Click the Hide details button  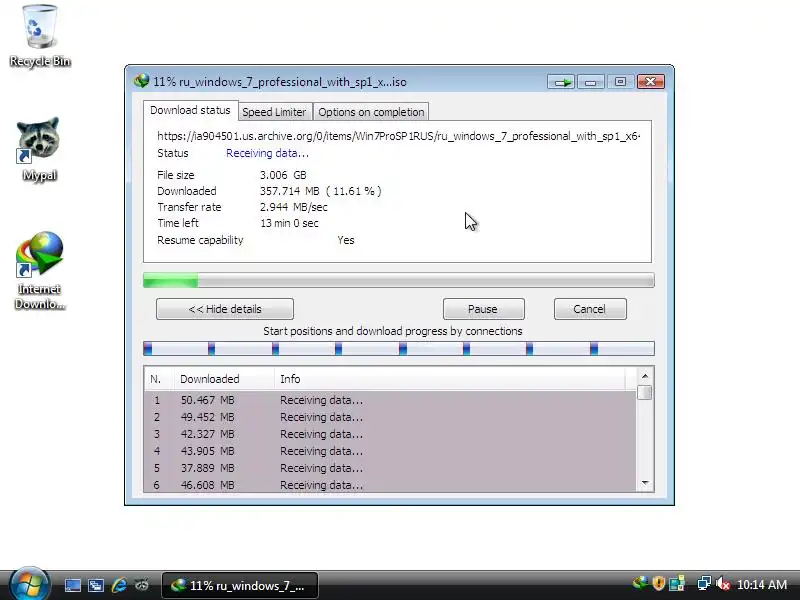point(225,309)
